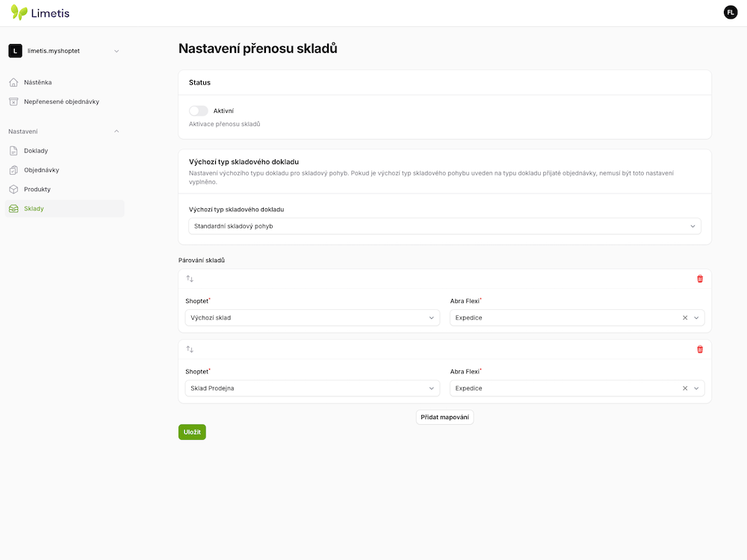
Task: Click reorder arrows on Výchozí sklad mapping
Action: [190, 279]
